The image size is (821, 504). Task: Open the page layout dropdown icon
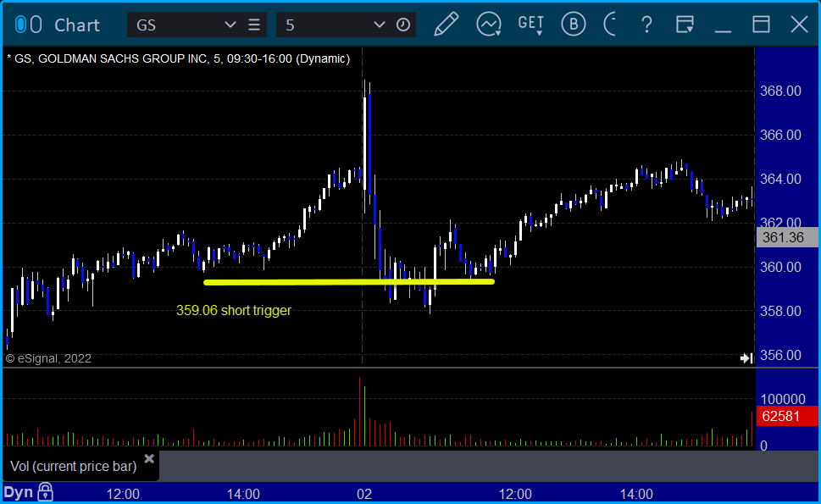(x=685, y=24)
